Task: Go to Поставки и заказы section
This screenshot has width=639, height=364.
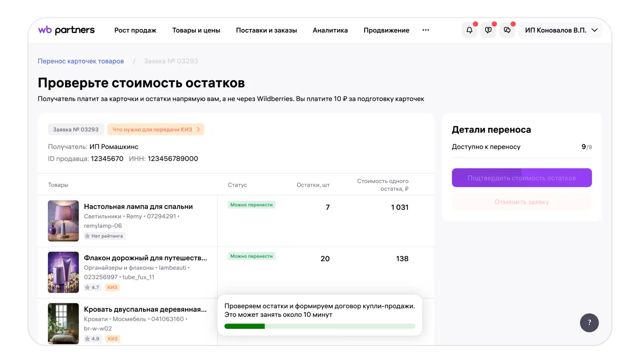Action: click(x=266, y=30)
